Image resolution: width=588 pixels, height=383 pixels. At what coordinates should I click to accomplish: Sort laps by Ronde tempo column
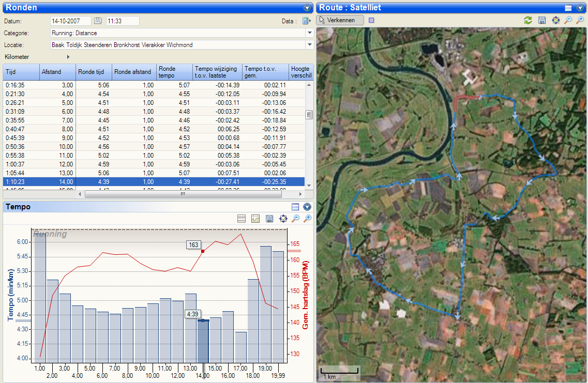(174, 72)
